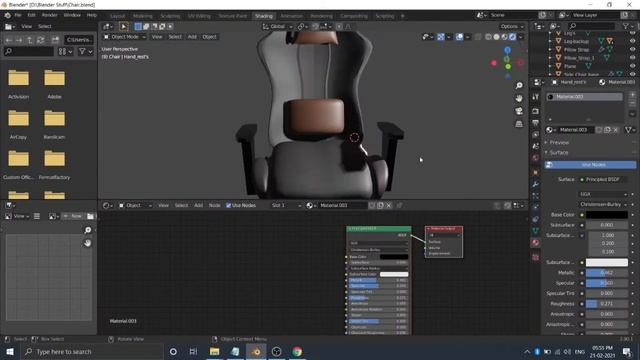Screen dimensions: 640x360
Task: Open the Modifier wrench properties tab
Action: [x=536, y=184]
